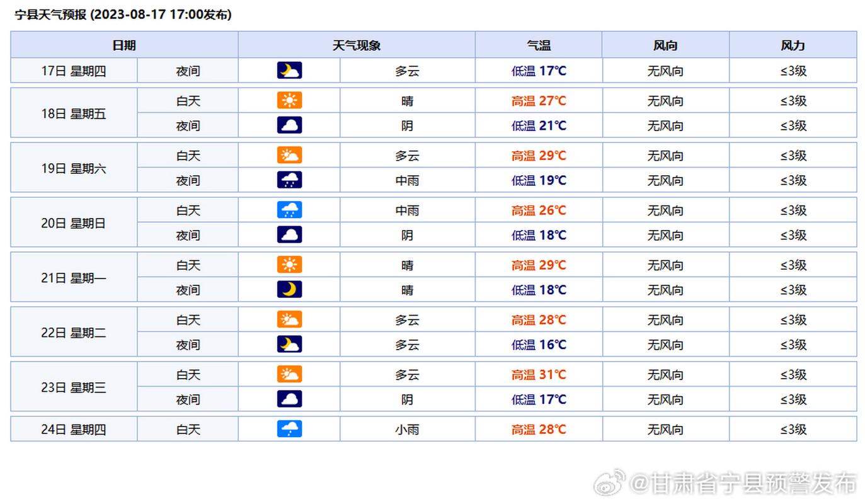This screenshot has width=865, height=504.
Task: Click the 19日 night rain icon
Action: (289, 180)
